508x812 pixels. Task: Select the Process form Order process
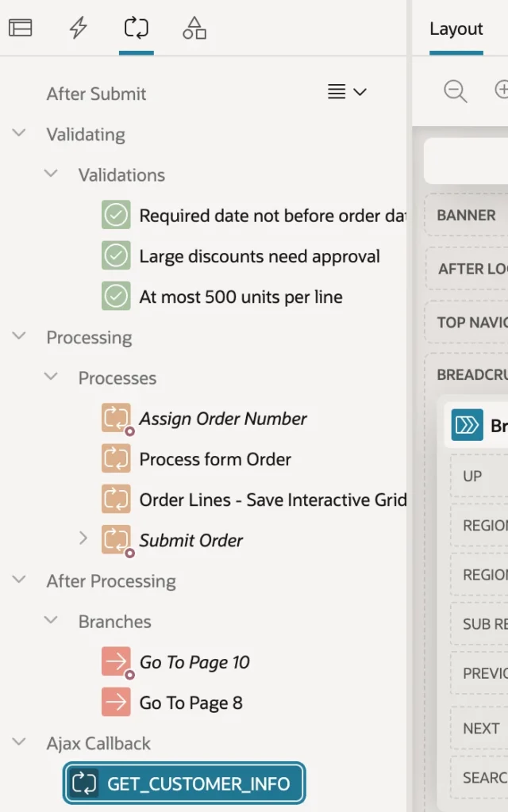[215, 459]
